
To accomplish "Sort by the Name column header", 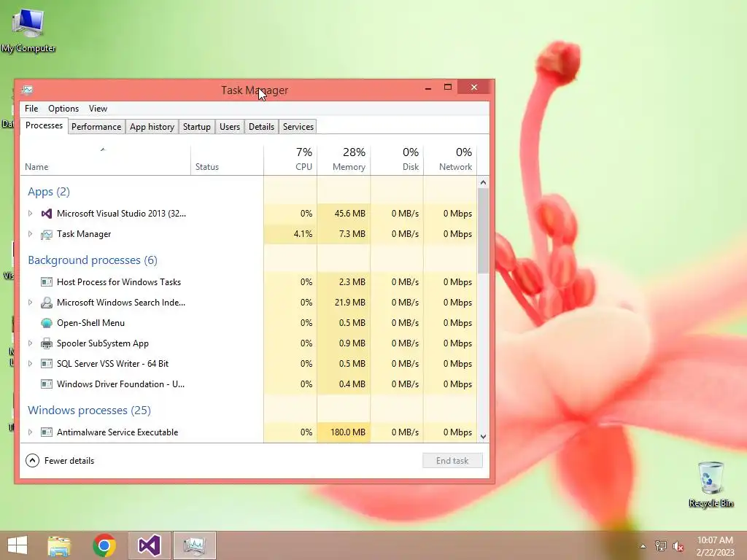I will click(x=105, y=160).
